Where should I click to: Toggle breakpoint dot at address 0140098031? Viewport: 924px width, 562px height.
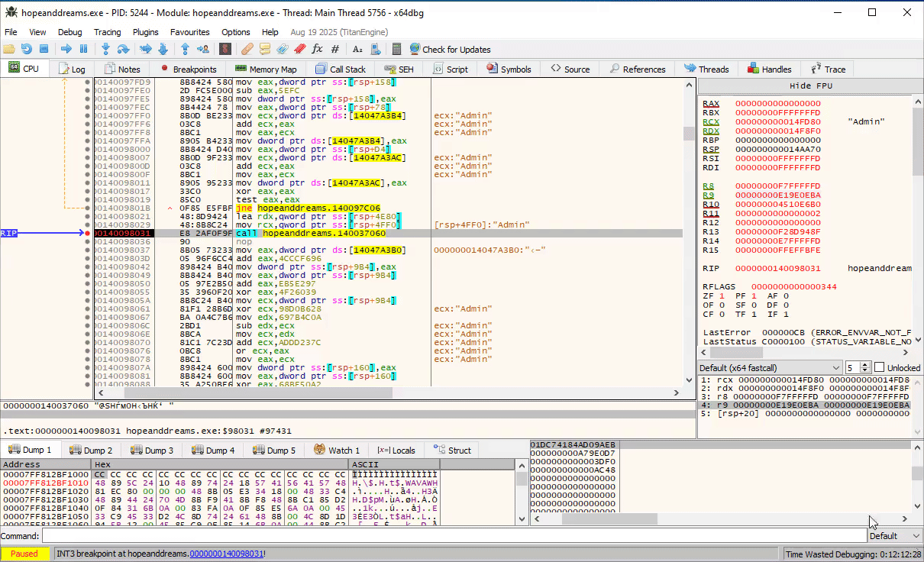tap(89, 233)
